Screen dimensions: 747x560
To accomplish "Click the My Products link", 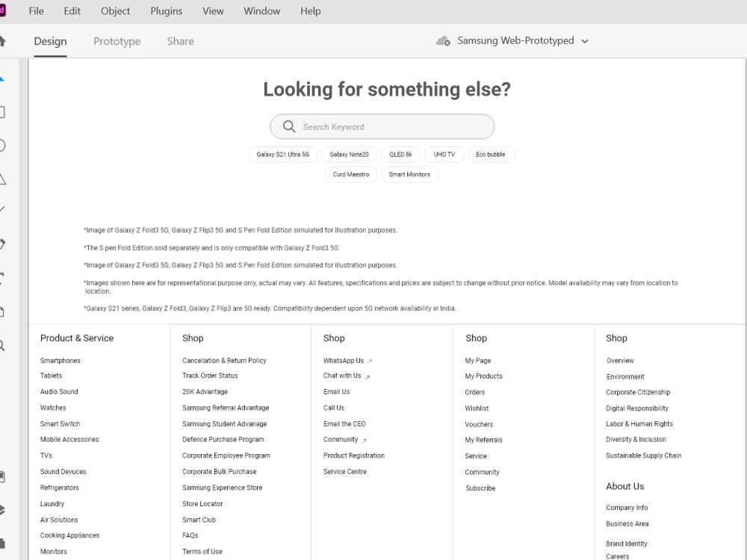I will pos(483,376).
